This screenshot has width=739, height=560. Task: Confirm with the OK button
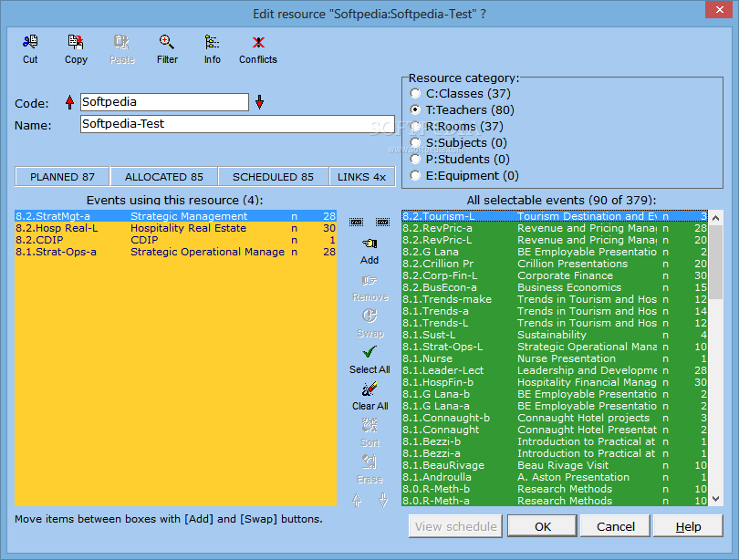[543, 526]
